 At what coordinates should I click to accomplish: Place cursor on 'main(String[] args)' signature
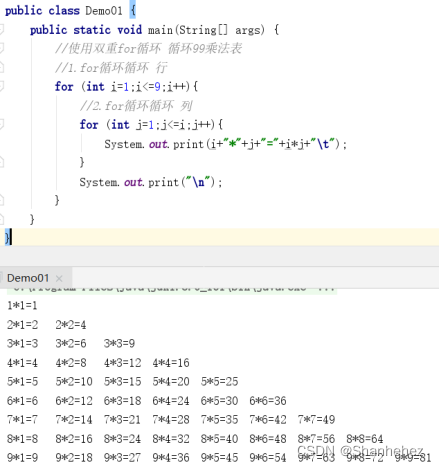click(206, 30)
